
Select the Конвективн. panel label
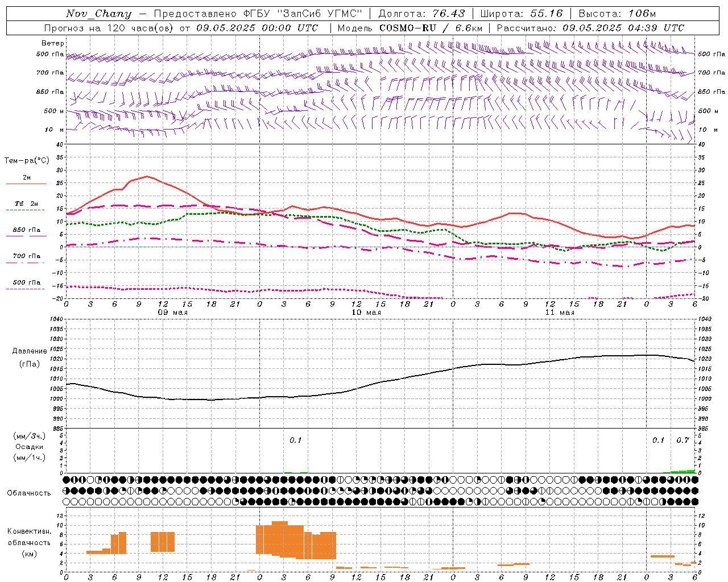pos(30,531)
